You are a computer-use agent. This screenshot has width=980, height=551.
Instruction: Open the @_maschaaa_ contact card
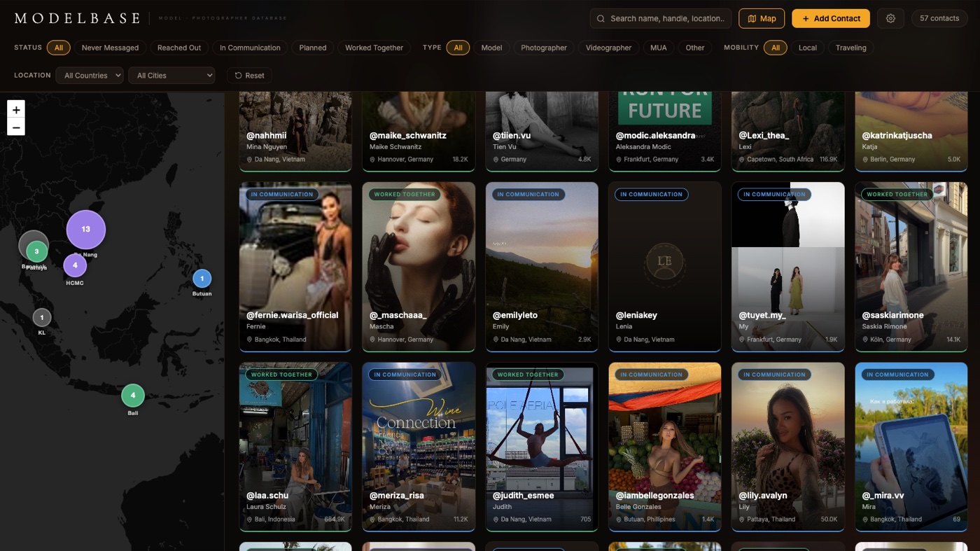(x=419, y=267)
